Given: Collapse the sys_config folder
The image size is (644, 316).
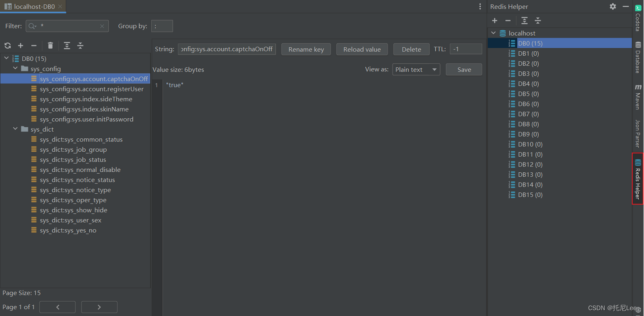Looking at the screenshot, I should pos(16,68).
